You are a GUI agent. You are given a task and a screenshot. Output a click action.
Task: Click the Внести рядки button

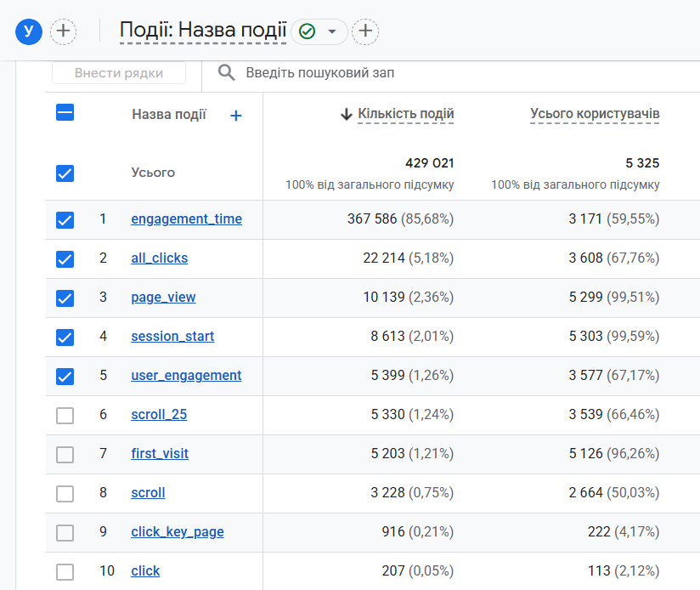119,73
